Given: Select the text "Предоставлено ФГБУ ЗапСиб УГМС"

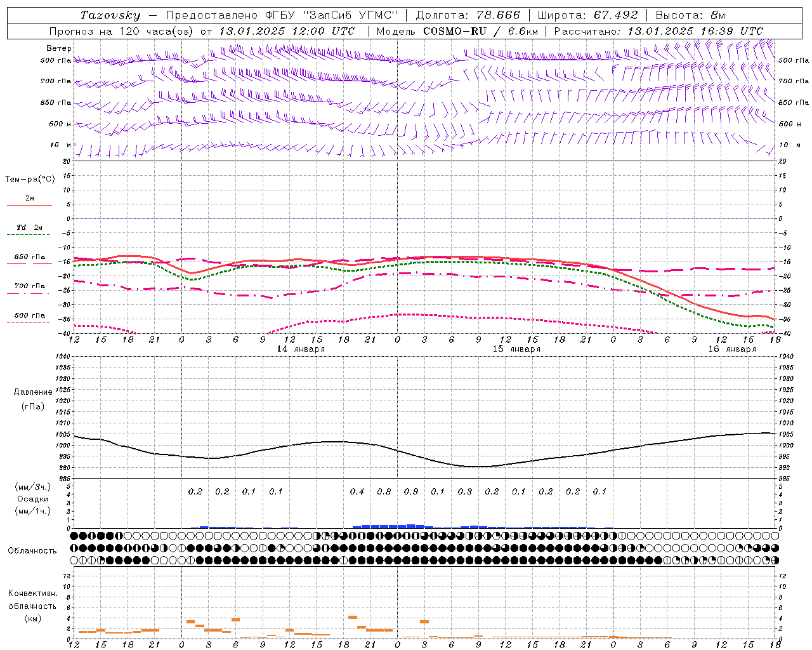Looking at the screenshot, I should [281, 15].
